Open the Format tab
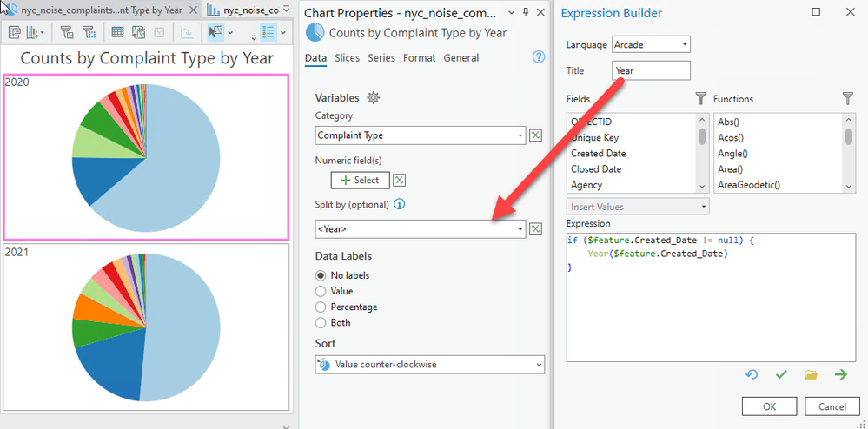This screenshot has width=868, height=429. tap(419, 58)
